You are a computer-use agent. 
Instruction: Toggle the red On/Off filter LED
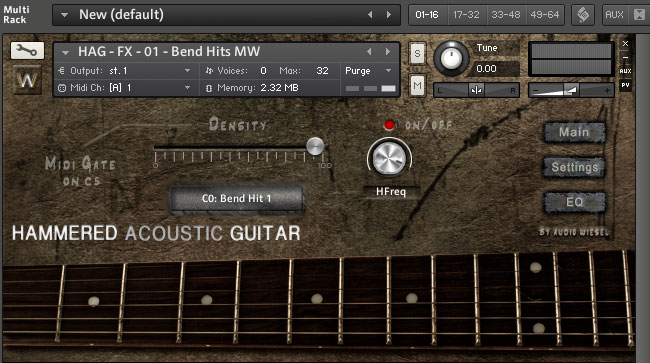pos(389,125)
